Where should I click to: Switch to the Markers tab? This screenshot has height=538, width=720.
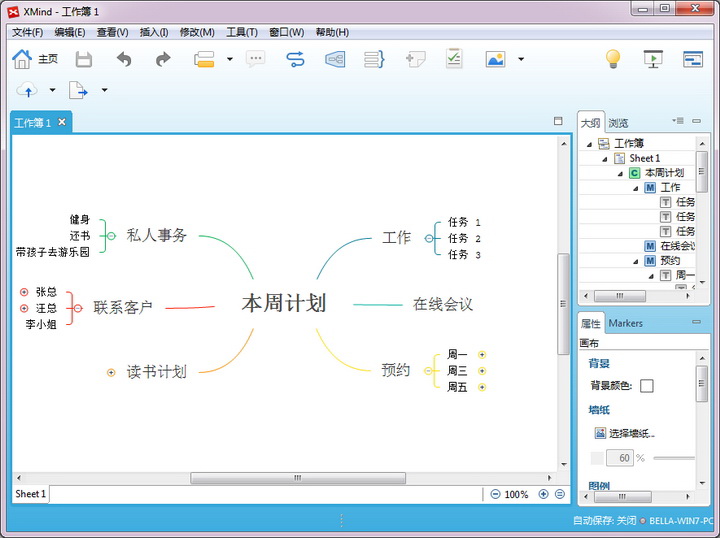626,323
